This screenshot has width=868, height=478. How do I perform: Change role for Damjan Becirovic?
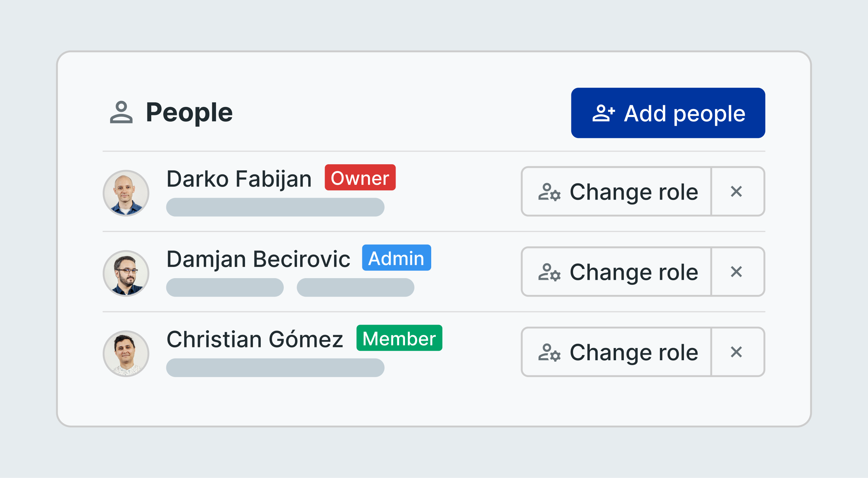[616, 272]
